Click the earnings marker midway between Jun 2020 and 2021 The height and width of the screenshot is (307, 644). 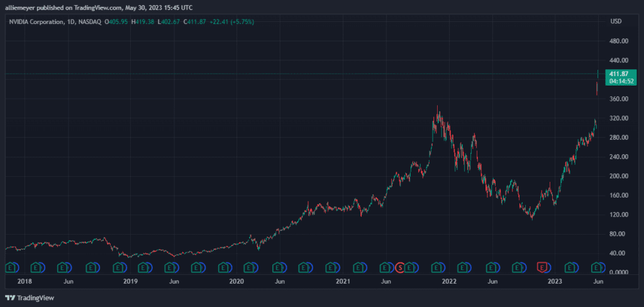(x=304, y=268)
